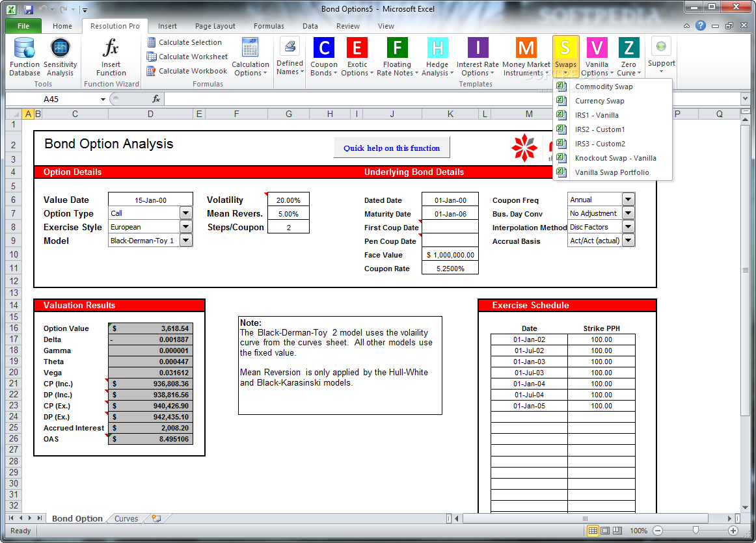
Task: Open Hedge Analysis templates
Action: 437,57
